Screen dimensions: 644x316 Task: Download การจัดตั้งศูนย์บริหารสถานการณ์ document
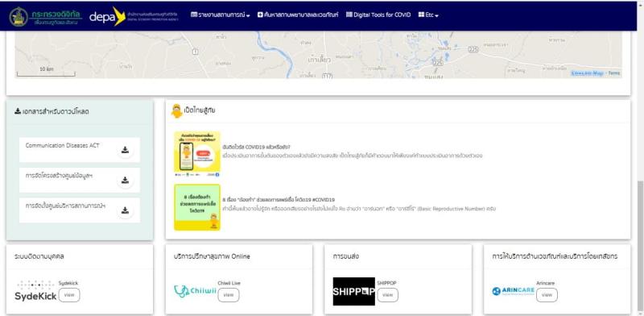click(126, 210)
